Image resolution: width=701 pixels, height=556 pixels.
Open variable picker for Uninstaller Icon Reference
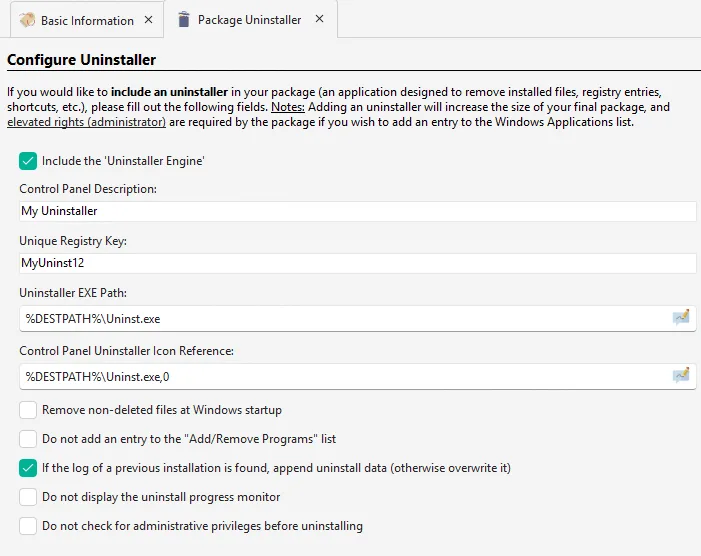tap(681, 376)
